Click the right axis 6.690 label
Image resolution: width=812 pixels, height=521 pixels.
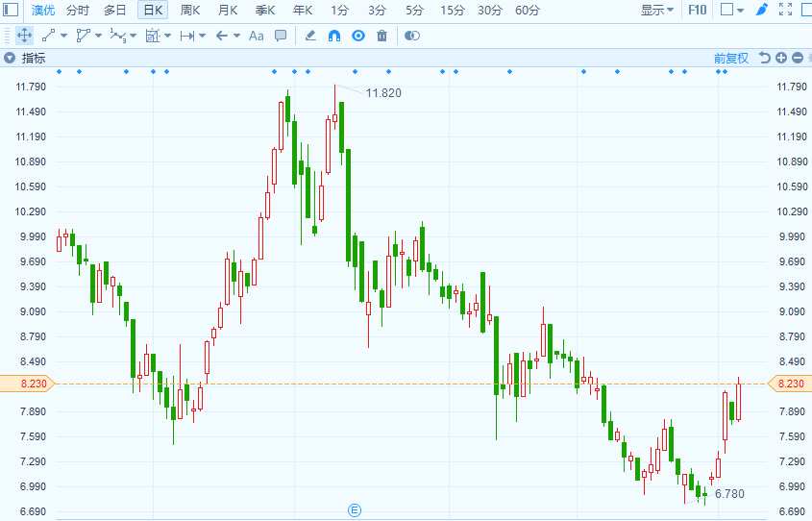[792, 511]
